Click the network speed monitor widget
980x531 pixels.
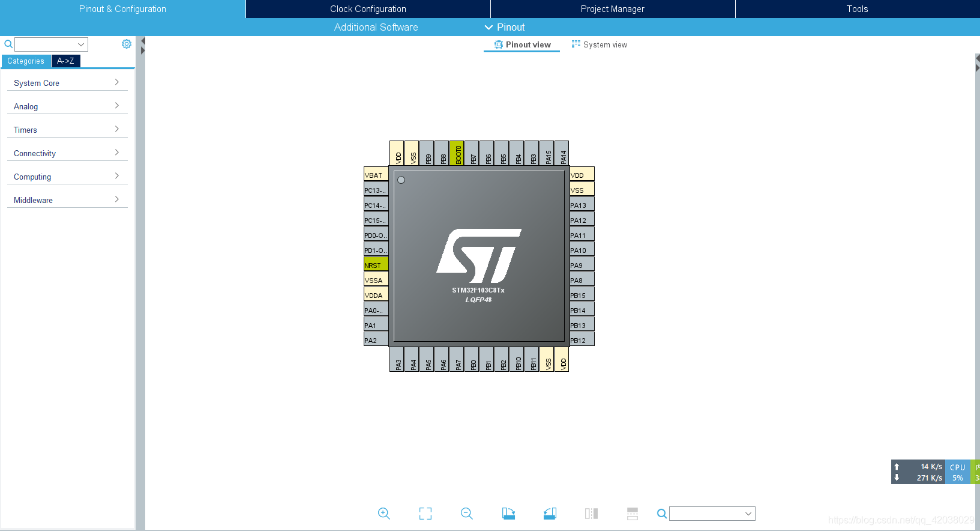coord(918,472)
